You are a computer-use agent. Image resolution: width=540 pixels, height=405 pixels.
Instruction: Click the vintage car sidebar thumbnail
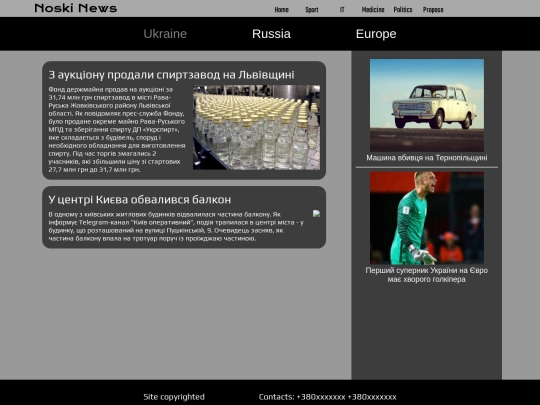point(427,105)
